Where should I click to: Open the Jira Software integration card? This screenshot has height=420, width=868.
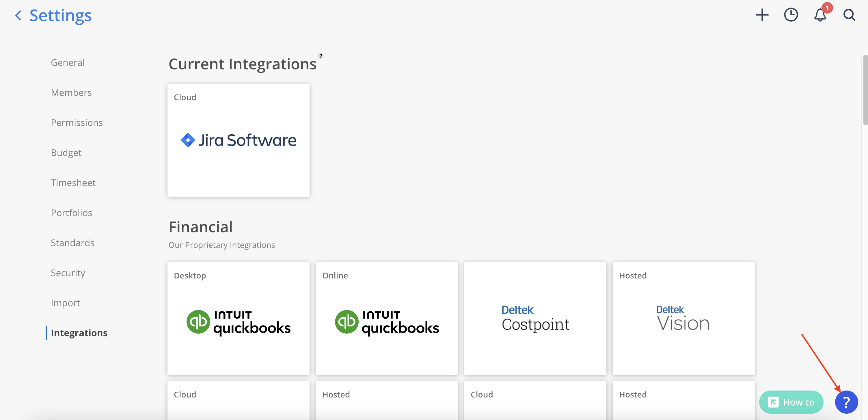tap(238, 140)
